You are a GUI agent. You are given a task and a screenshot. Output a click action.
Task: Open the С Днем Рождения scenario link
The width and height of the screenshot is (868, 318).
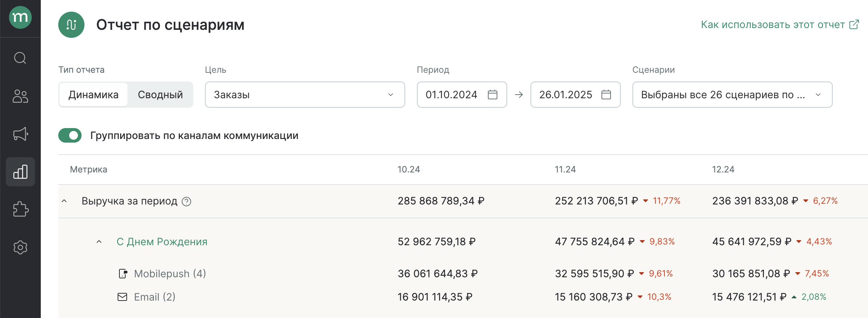162,242
